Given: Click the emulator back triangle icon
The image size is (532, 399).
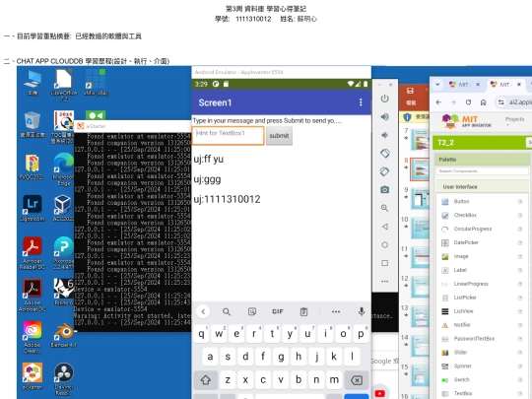Looking at the screenshot, I should [384, 227].
